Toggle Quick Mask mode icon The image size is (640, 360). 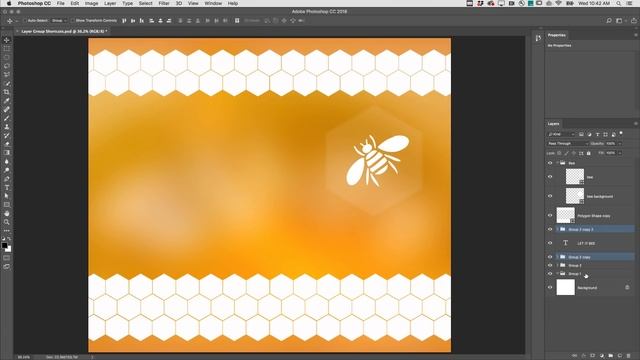tap(7, 258)
